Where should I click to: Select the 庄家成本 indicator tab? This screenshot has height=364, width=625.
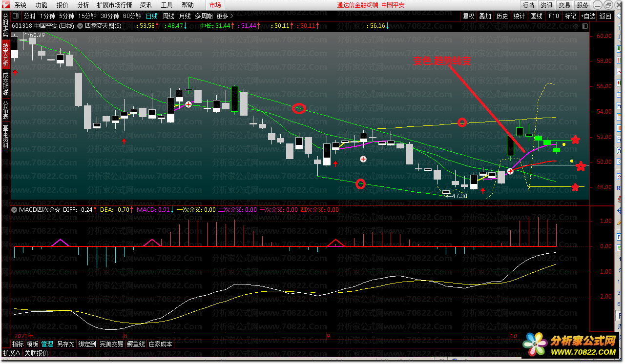tap(160, 344)
